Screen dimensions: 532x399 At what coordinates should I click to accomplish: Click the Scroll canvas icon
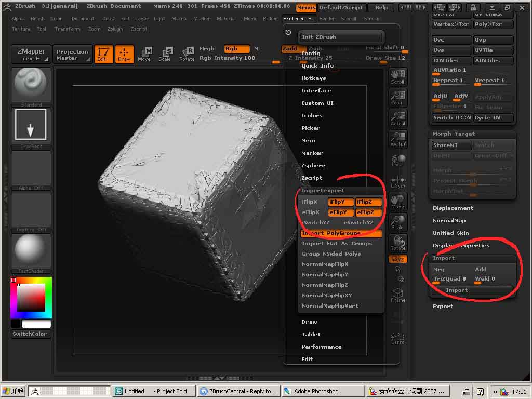click(x=397, y=77)
